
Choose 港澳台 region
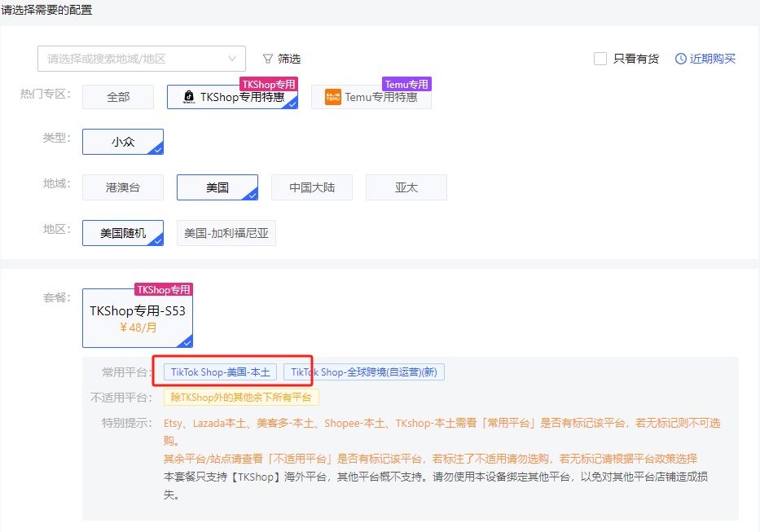[x=123, y=187]
